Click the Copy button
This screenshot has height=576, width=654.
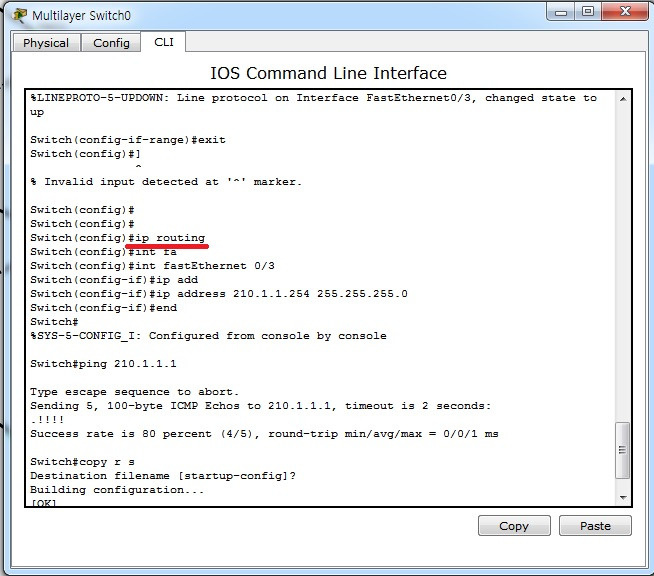(514, 526)
